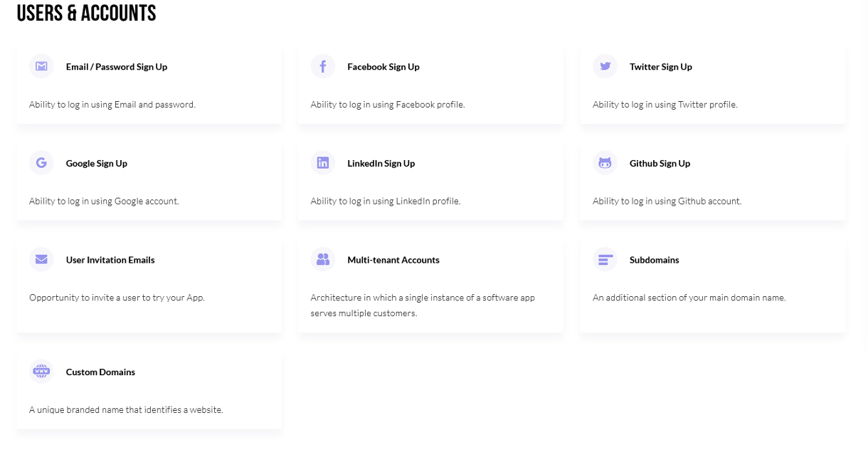
Task: Select the Email / Password Sign Up title
Action: [x=117, y=67]
